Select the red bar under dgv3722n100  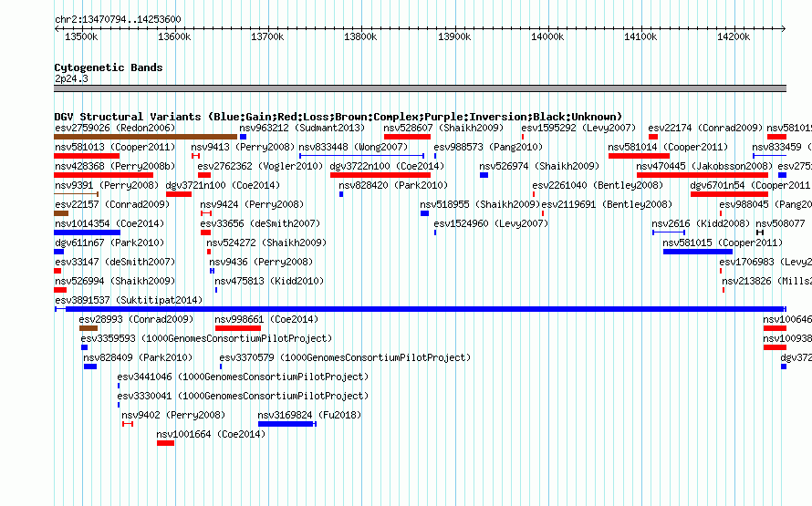click(x=380, y=175)
